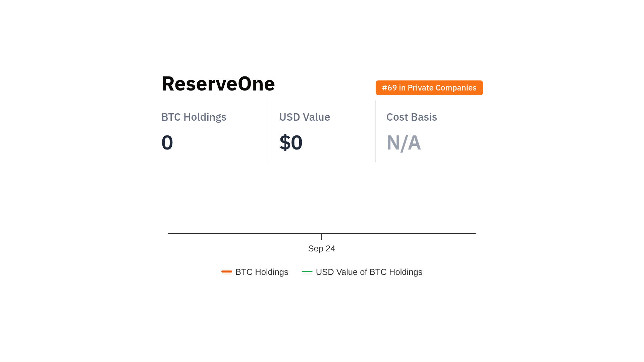Click the #69 in Private Companies badge
644x362 pixels.
point(429,88)
